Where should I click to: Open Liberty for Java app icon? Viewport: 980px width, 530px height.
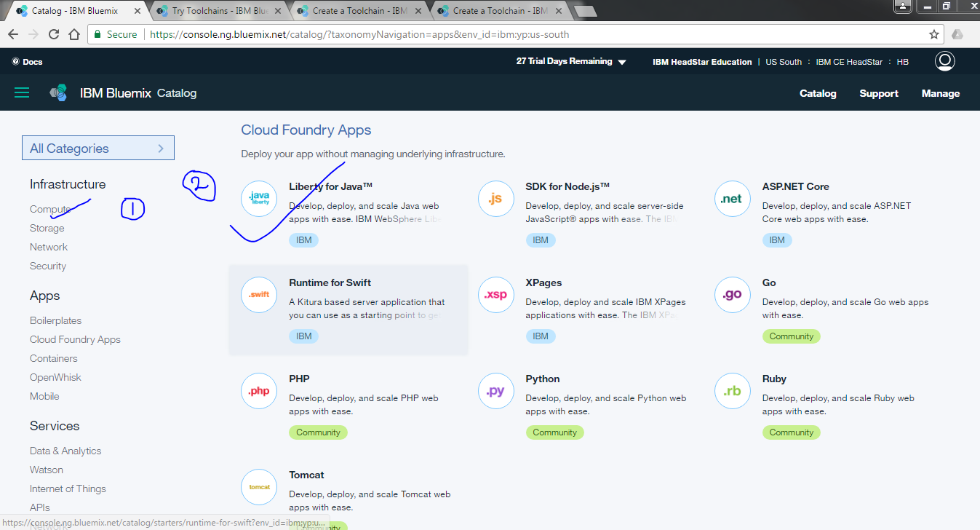(x=259, y=199)
